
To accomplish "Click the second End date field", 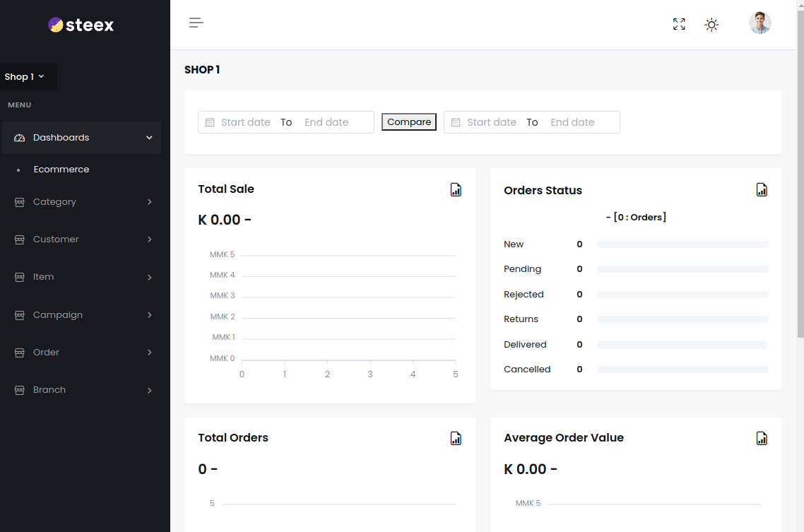I will click(x=572, y=122).
